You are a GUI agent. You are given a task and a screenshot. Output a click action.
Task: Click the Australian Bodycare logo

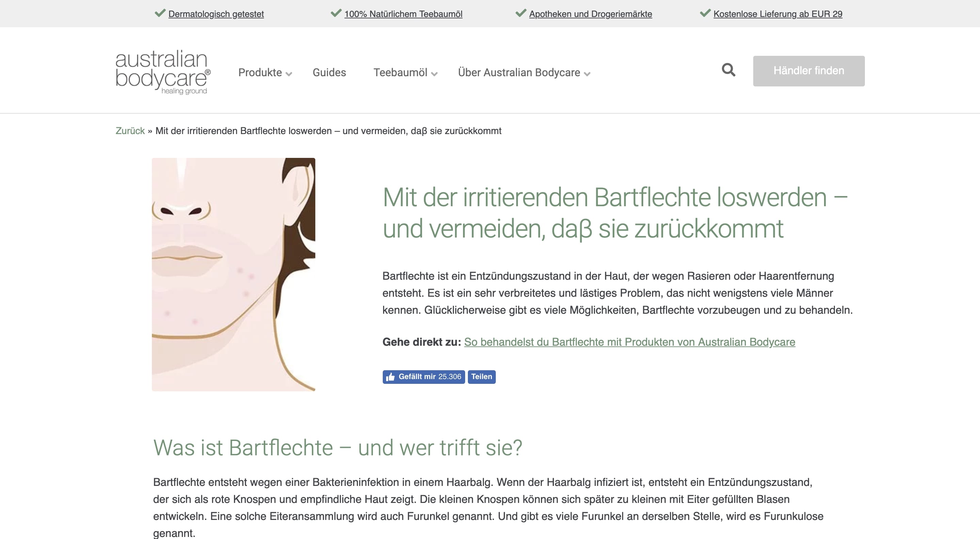click(x=163, y=72)
